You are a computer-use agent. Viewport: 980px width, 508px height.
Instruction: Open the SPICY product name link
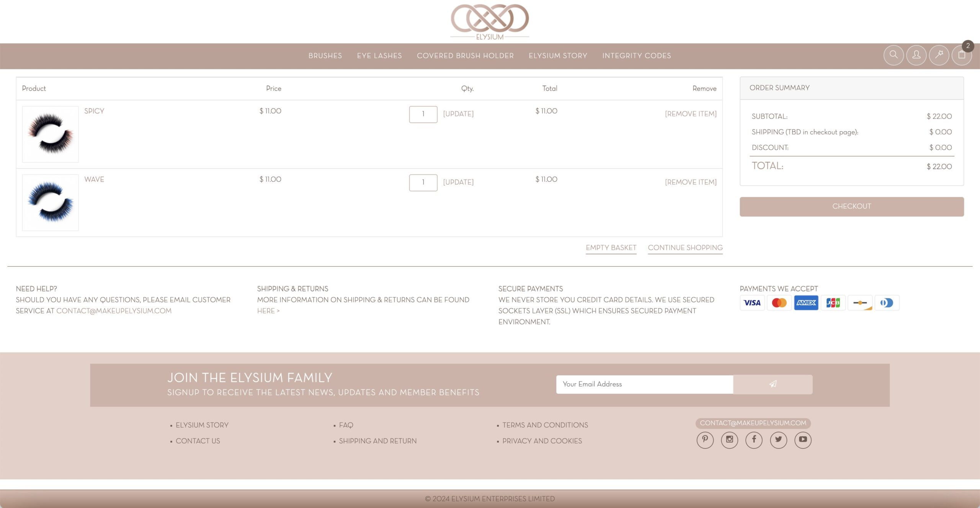tap(94, 111)
